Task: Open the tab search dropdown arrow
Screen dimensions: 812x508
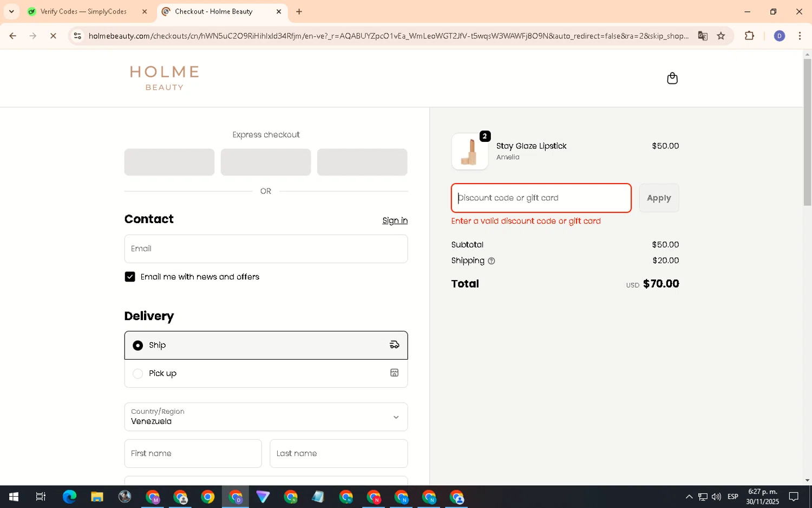Action: tap(11, 11)
